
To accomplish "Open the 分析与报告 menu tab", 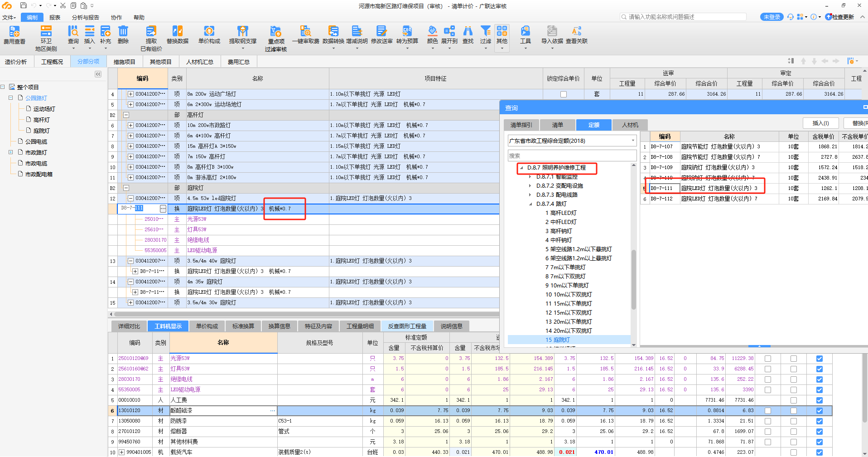I will click(x=86, y=17).
